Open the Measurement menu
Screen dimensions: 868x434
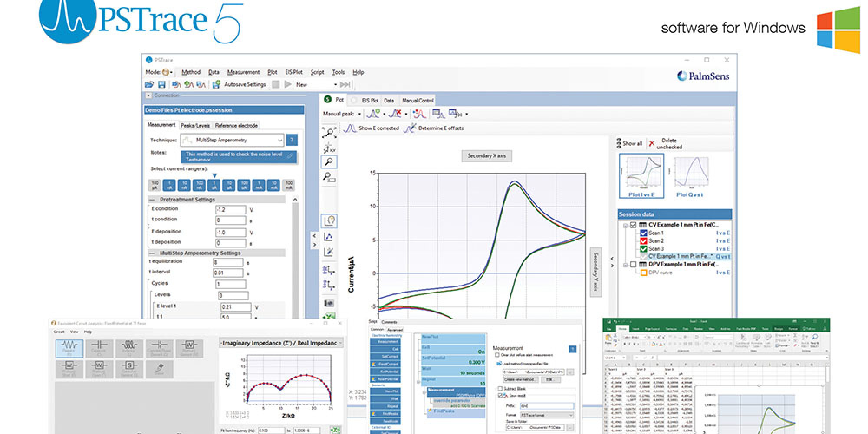[243, 72]
